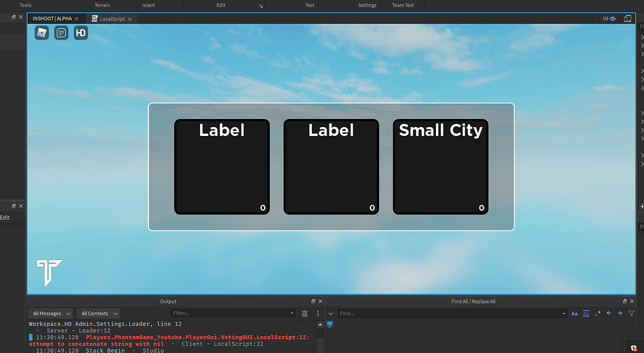Switch to the LocalScript tab
Screen dimensions: 644x353
(113, 19)
